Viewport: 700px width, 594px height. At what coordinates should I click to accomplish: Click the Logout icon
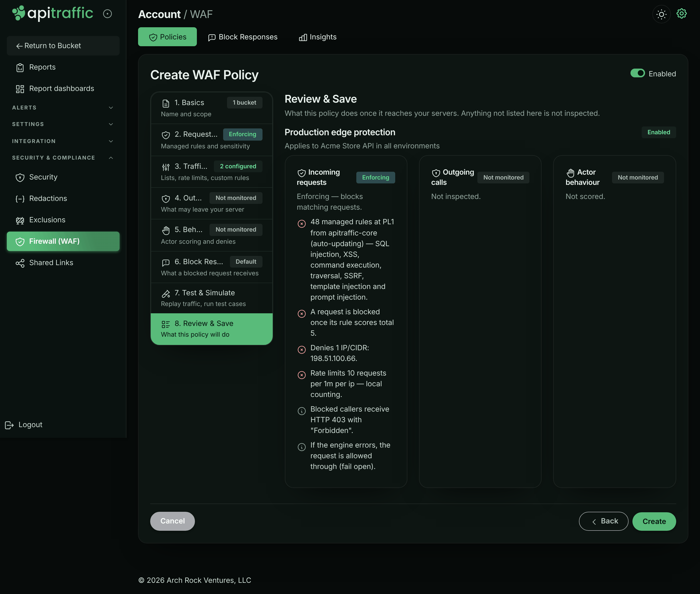(9, 425)
